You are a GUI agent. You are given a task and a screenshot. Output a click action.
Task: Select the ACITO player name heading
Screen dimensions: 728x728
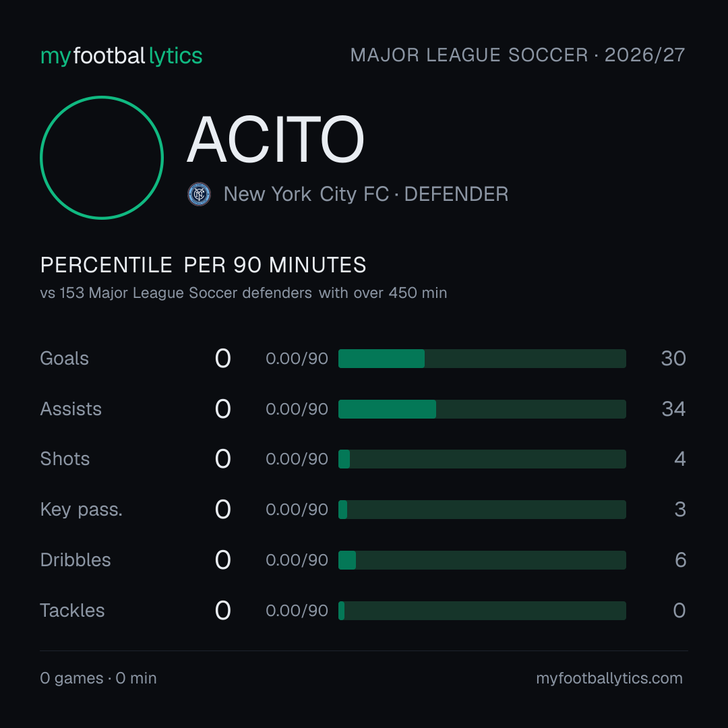pyautogui.click(x=275, y=140)
